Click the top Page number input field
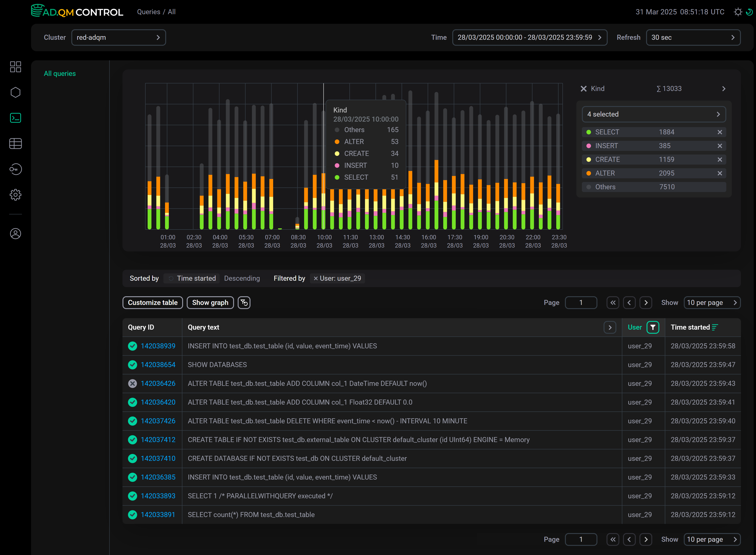The width and height of the screenshot is (756, 555). pos(581,303)
